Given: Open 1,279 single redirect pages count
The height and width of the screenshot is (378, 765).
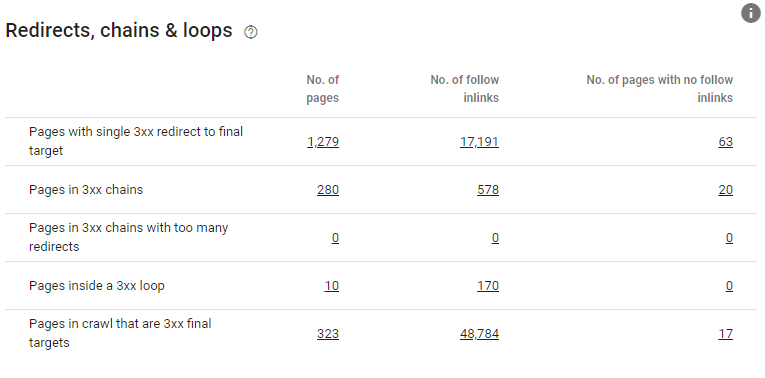Looking at the screenshot, I should pos(323,142).
